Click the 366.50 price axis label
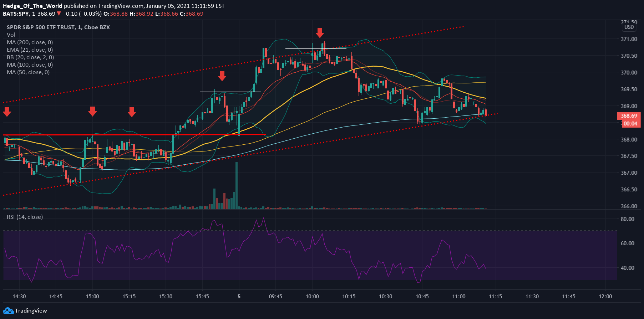 pos(629,190)
